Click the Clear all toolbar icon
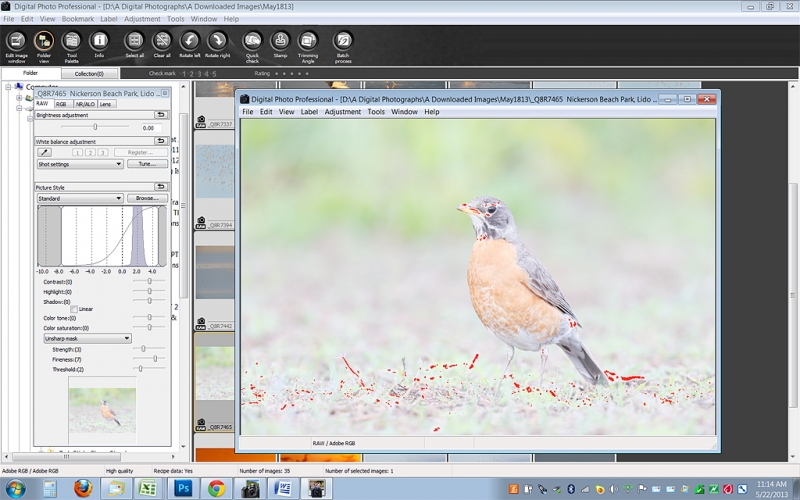 coord(162,45)
